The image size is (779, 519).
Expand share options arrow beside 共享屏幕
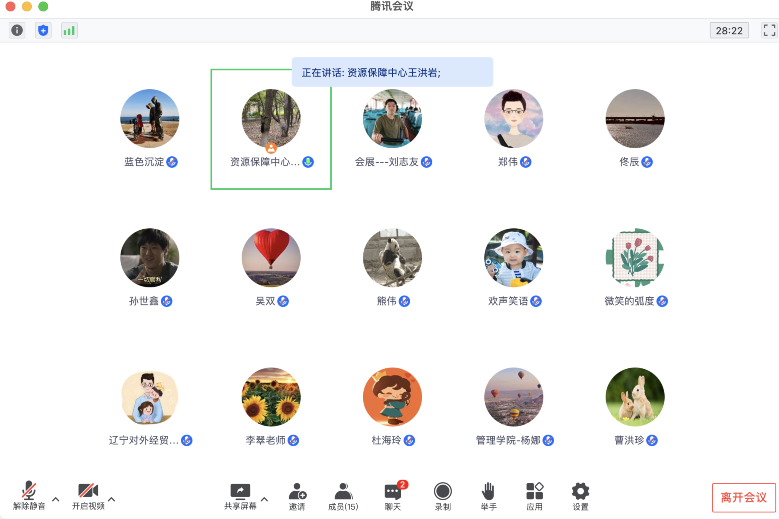coord(264,498)
